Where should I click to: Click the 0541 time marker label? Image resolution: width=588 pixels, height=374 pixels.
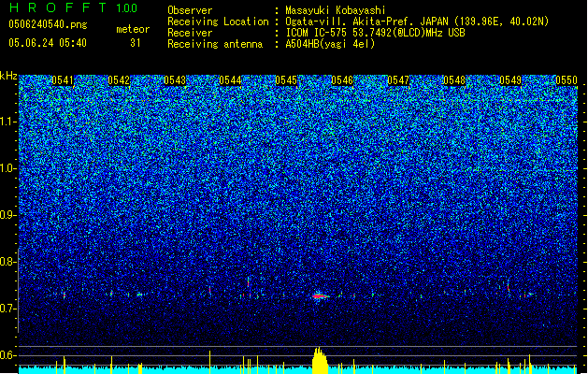click(x=63, y=80)
